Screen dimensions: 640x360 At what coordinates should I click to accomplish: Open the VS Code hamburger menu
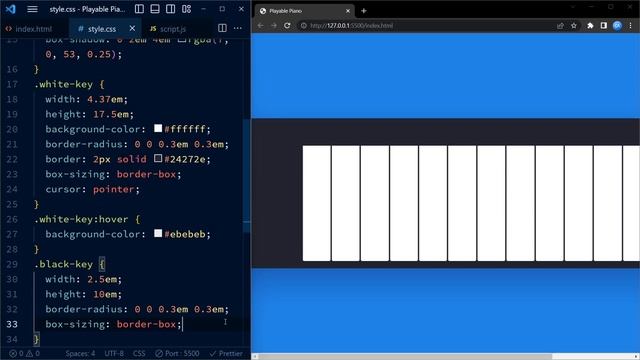pyautogui.click(x=32, y=9)
